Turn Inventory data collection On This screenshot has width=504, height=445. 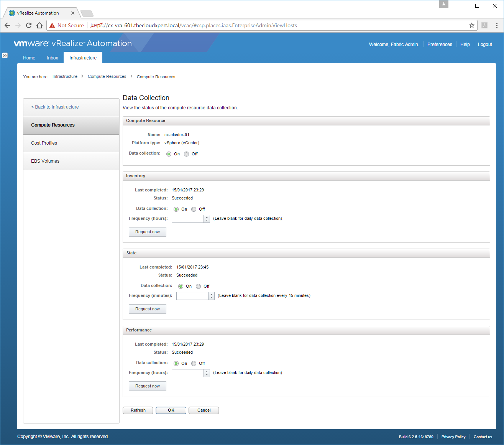(176, 209)
